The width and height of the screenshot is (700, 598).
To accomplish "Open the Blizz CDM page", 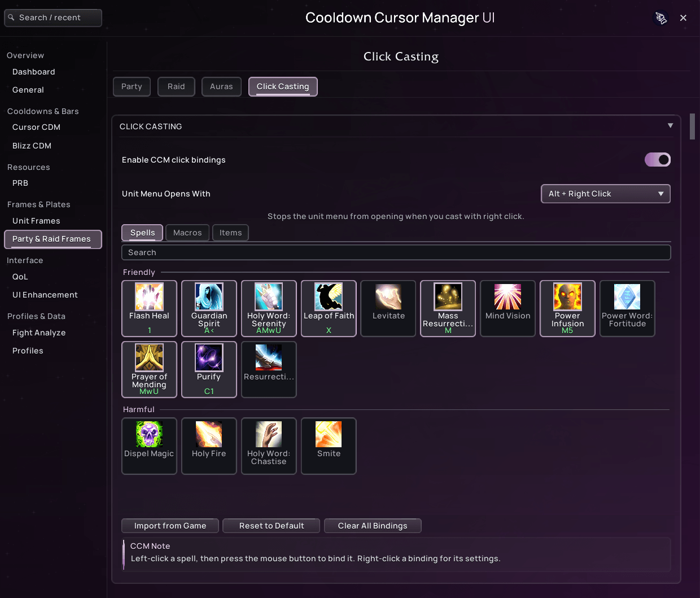I will pos(32,146).
